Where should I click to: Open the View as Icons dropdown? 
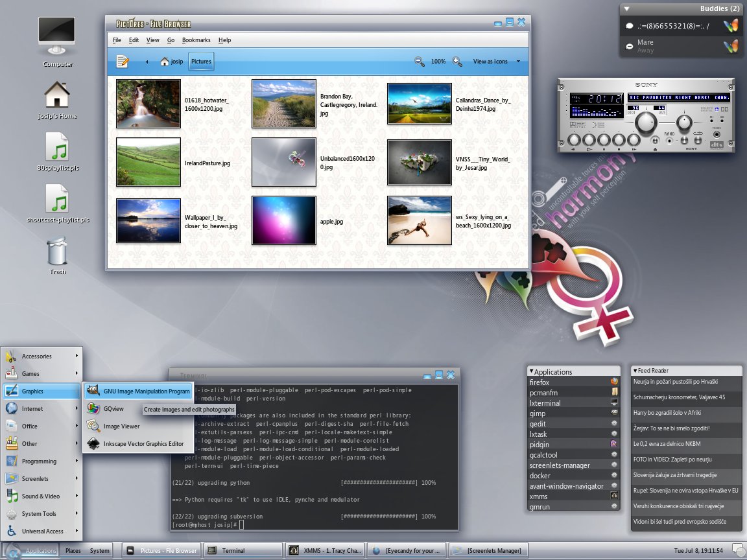click(x=497, y=62)
